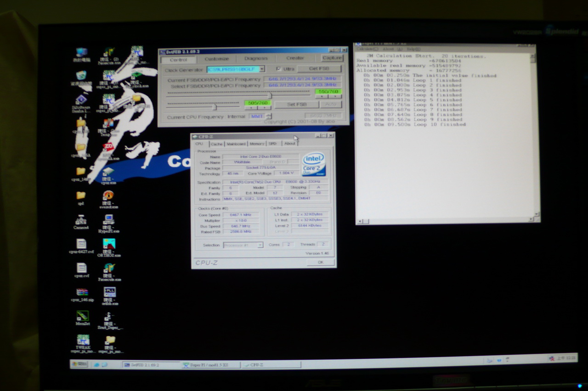
Task: Open the Windows Start button
Action: click(79, 364)
